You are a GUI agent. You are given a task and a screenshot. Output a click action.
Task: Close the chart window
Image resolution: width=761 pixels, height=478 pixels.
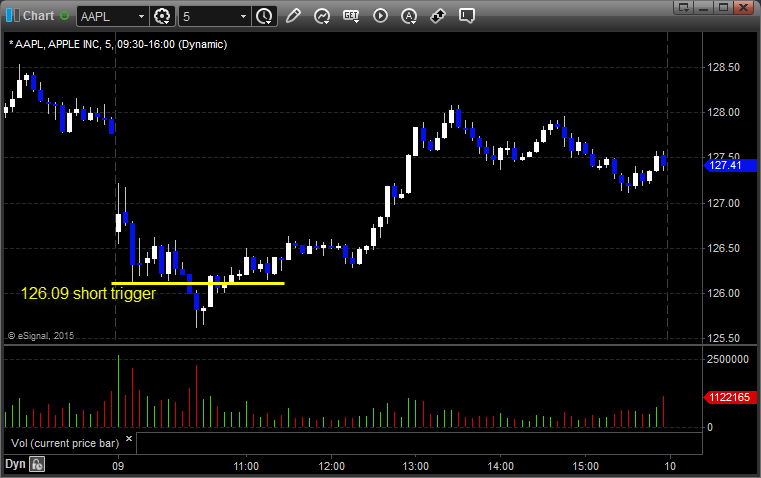coord(743,7)
